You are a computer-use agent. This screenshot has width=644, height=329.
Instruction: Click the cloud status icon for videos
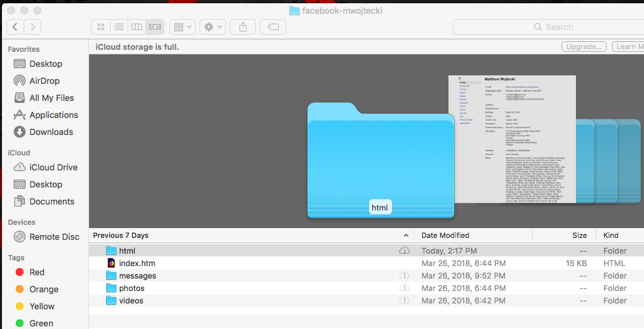click(x=404, y=301)
